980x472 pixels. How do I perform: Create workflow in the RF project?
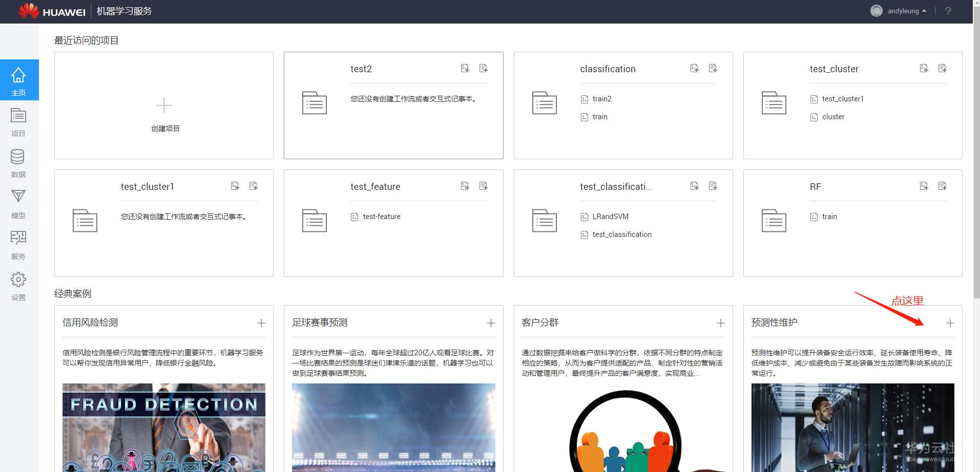(x=924, y=186)
